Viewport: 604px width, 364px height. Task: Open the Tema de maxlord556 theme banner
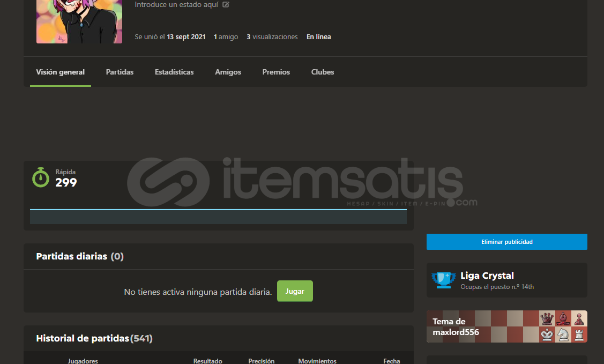(506, 326)
